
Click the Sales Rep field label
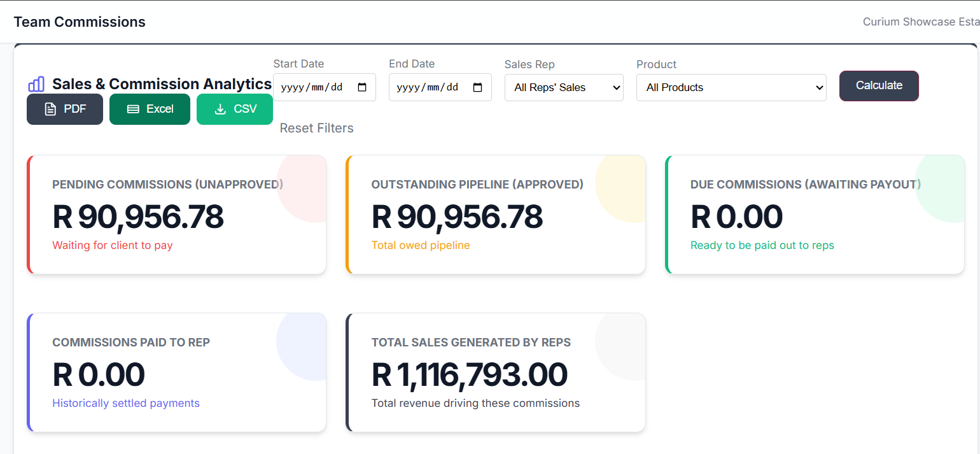pyautogui.click(x=529, y=64)
